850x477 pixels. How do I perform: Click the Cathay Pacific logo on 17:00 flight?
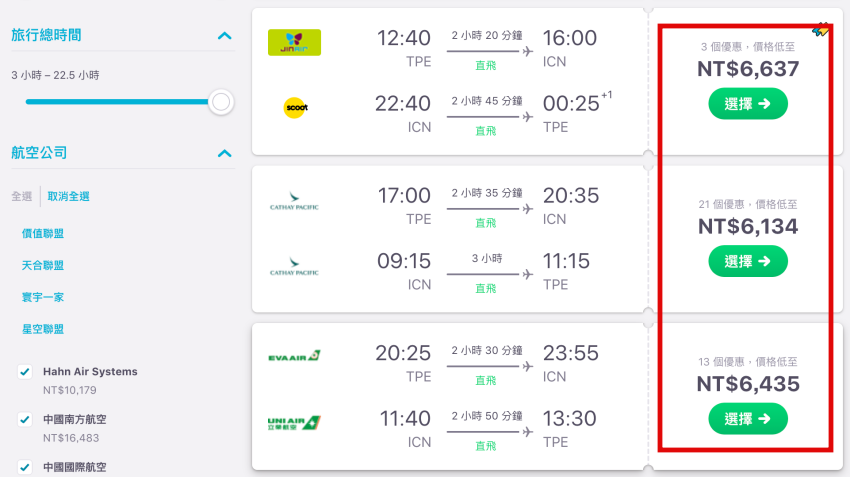pyautogui.click(x=294, y=201)
